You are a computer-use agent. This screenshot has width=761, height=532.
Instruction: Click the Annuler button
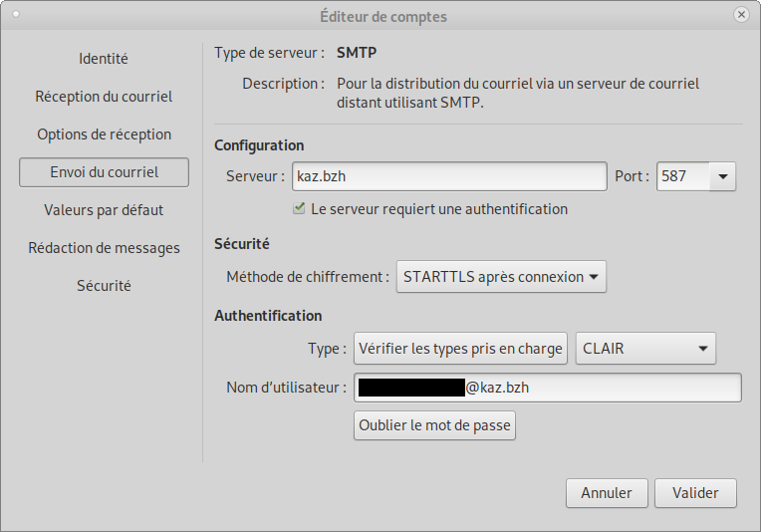click(x=607, y=493)
